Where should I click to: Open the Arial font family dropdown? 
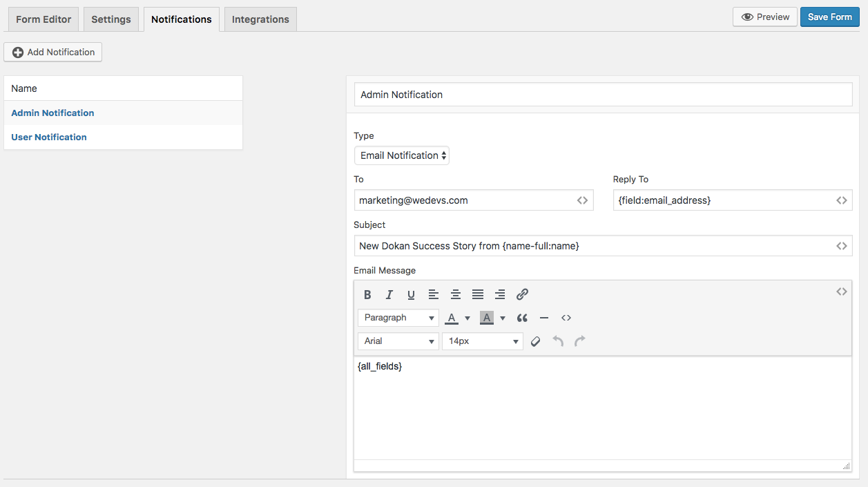click(398, 341)
